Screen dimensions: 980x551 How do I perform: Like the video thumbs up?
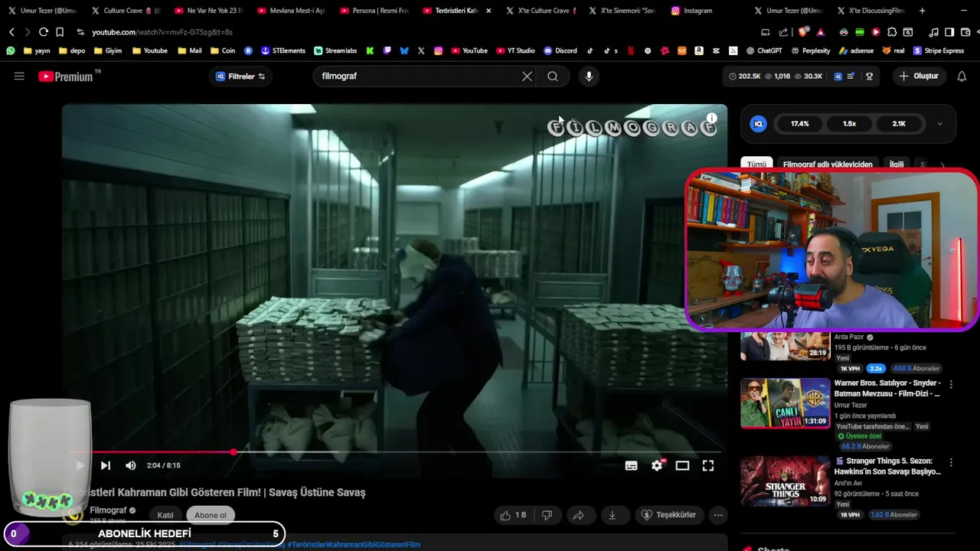pos(513,515)
